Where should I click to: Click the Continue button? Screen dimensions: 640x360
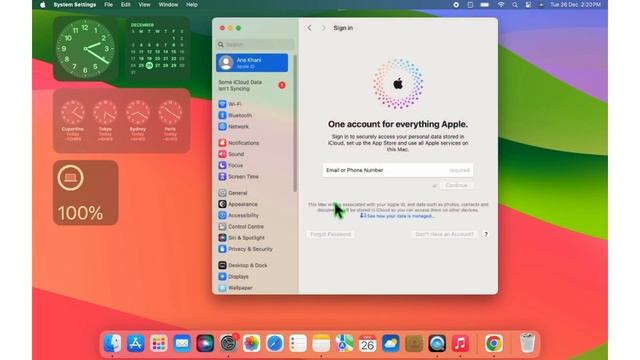click(x=456, y=185)
